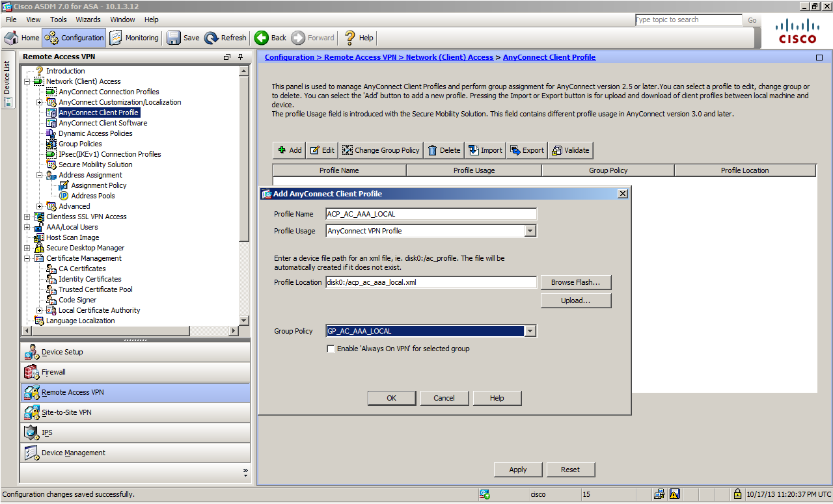Viewport: 833px width, 504px height.
Task: Expand the AAA/Local Users node
Action: pyautogui.click(x=27, y=227)
